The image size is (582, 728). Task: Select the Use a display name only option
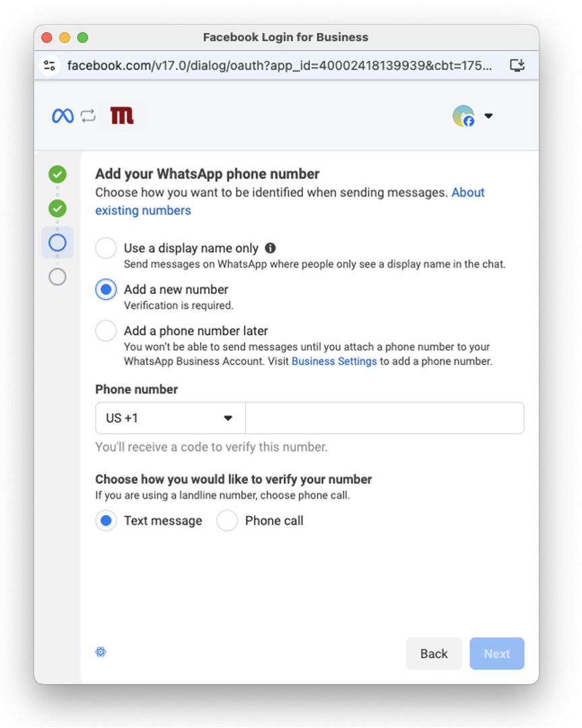(x=106, y=248)
